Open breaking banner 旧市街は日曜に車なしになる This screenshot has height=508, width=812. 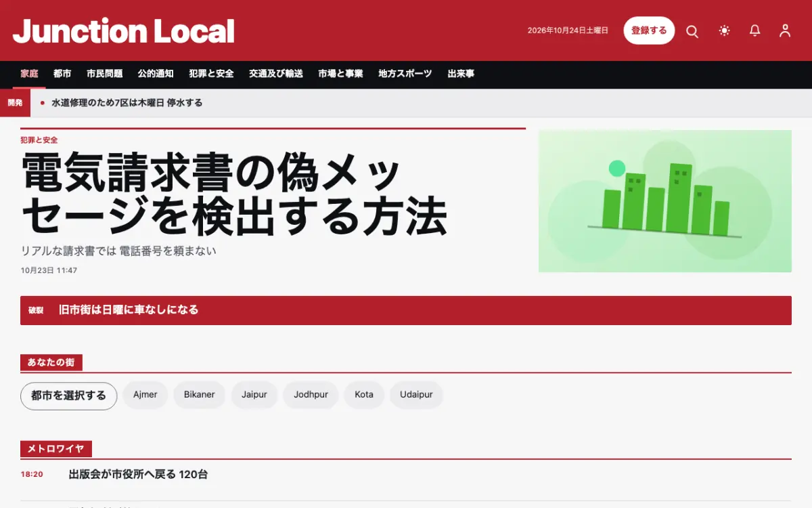pos(406,310)
